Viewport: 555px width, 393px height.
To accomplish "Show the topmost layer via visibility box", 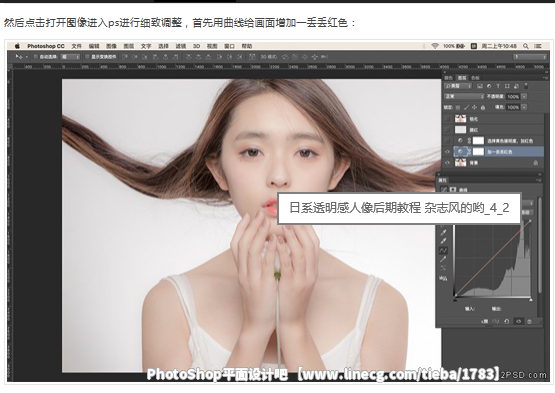I will pos(447,119).
